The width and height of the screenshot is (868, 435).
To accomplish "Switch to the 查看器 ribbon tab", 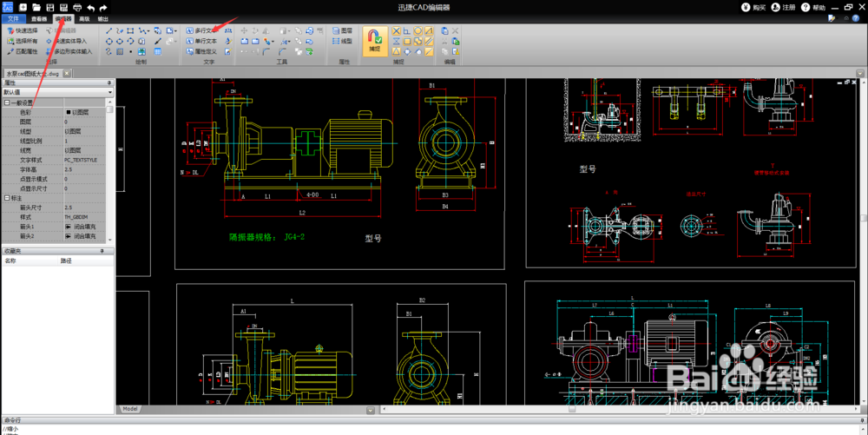I will coord(39,19).
